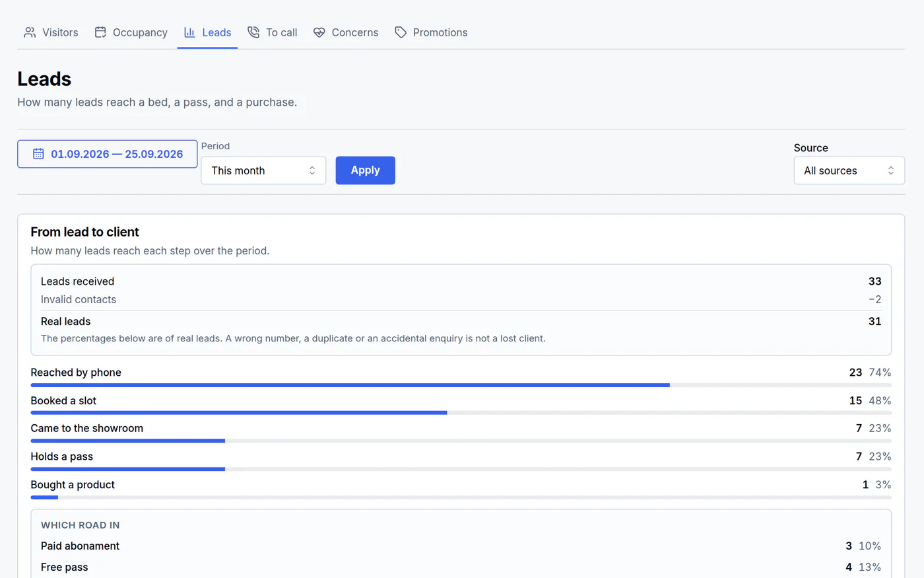Click the Source dropdown chevron arrows
Screen dimensions: 924x578
point(891,170)
